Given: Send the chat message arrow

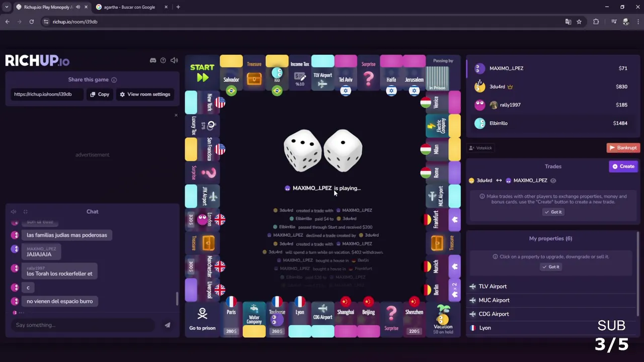Looking at the screenshot, I should point(167,325).
